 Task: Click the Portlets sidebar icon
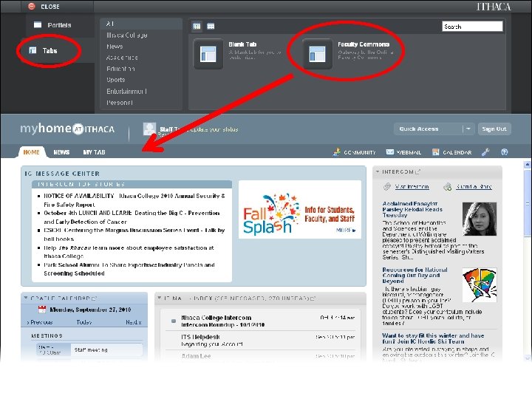point(38,25)
